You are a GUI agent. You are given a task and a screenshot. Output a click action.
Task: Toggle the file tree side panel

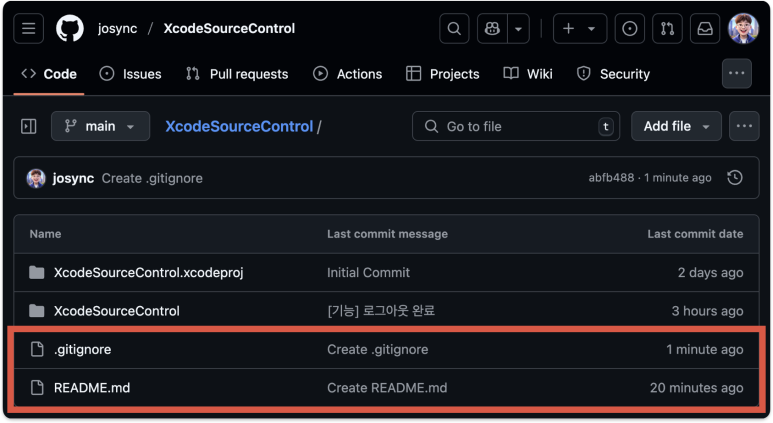tap(29, 126)
